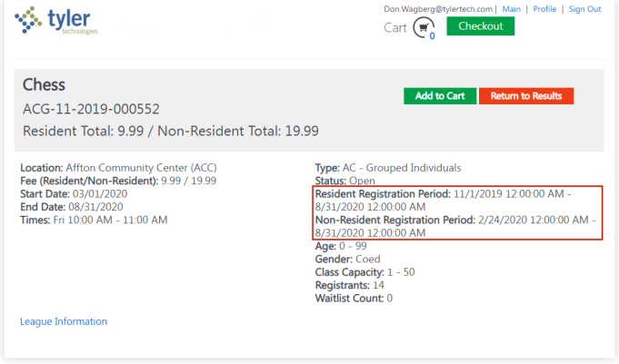Open the shopping cart icon
Viewport: 619px width, 364px height.
pos(422,27)
